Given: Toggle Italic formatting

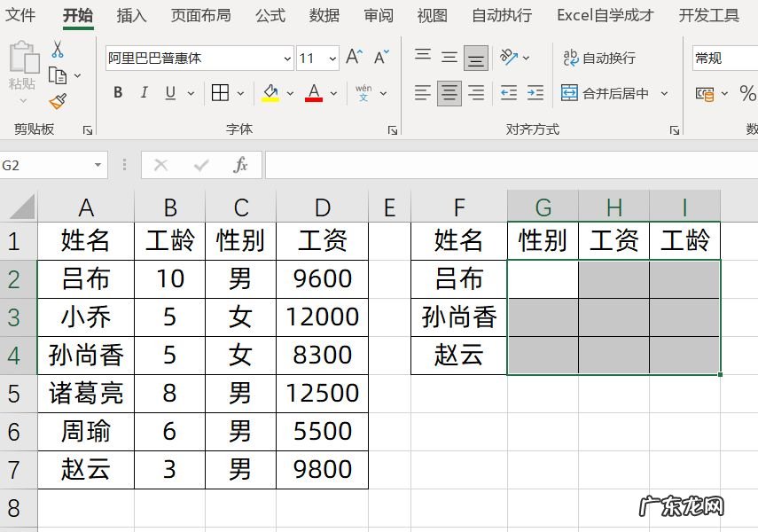Looking at the screenshot, I should coord(143,93).
